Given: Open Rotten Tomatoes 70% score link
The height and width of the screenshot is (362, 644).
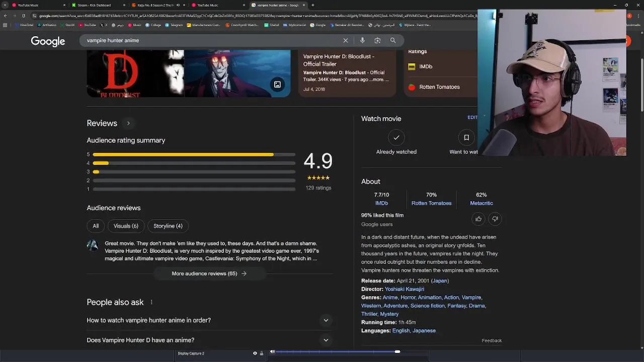Looking at the screenshot, I should tap(431, 203).
